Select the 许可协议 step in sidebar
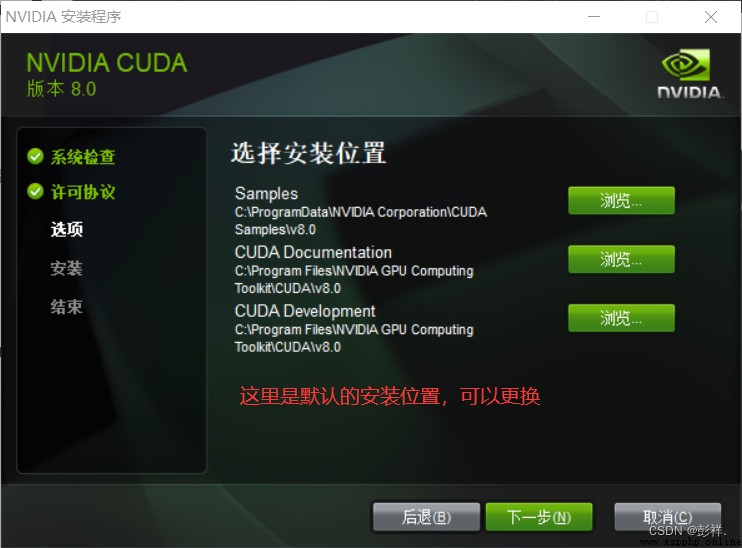This screenshot has height=548, width=742. pos(83,192)
